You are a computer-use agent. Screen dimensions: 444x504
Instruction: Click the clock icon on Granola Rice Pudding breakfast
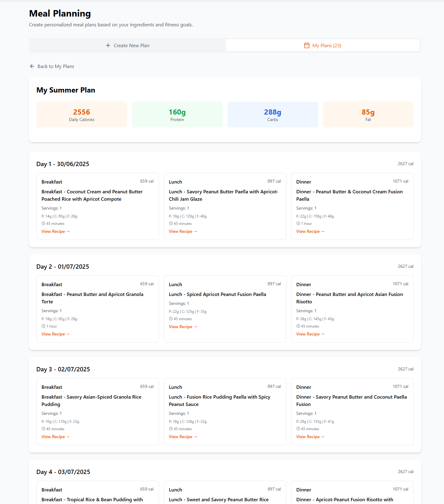[x=43, y=429]
